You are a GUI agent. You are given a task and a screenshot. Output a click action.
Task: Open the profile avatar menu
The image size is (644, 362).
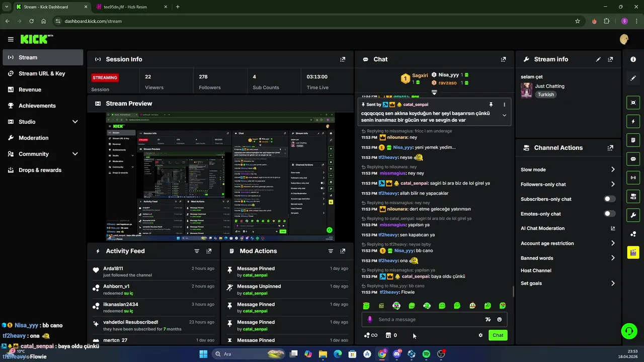pos(624,39)
